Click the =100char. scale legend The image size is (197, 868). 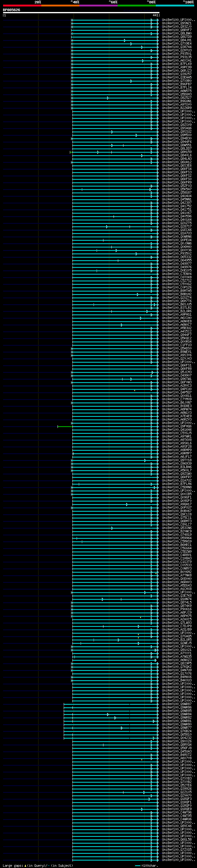pyautogui.click(x=146, y=865)
